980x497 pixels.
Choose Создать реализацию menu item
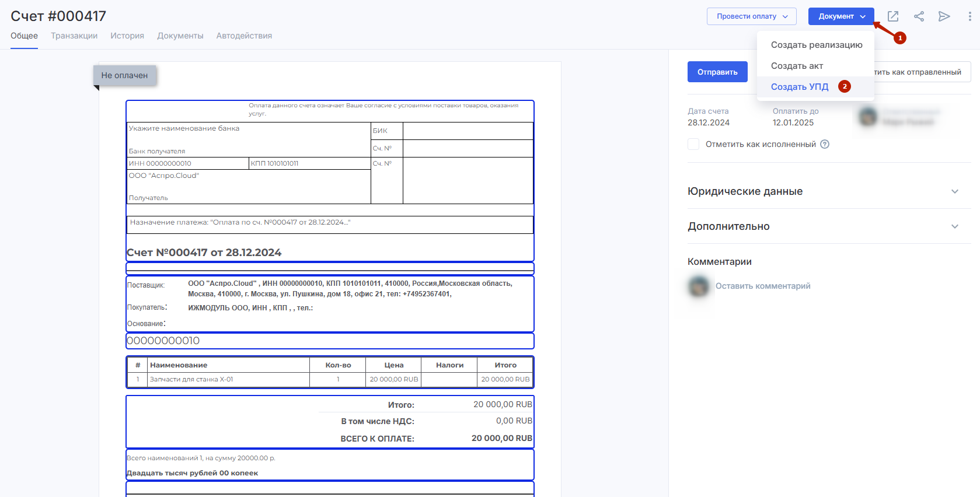pos(816,45)
